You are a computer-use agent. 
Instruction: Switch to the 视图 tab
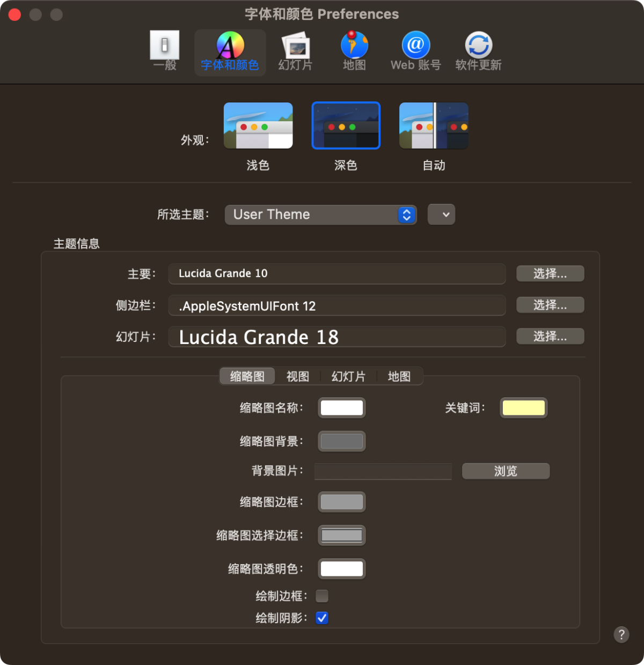(298, 376)
